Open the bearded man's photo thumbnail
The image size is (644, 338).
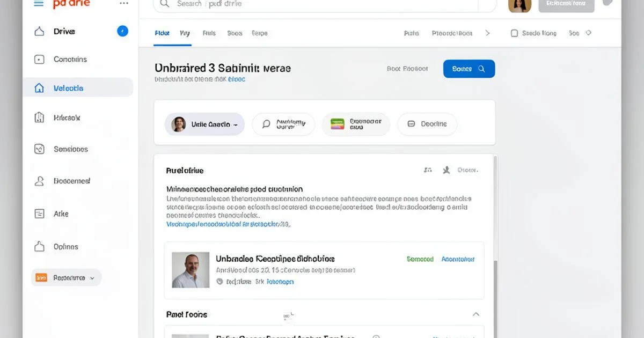[x=191, y=270]
